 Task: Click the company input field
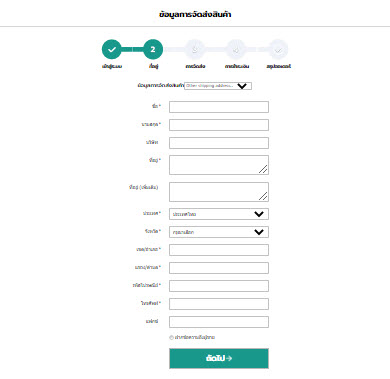219,143
